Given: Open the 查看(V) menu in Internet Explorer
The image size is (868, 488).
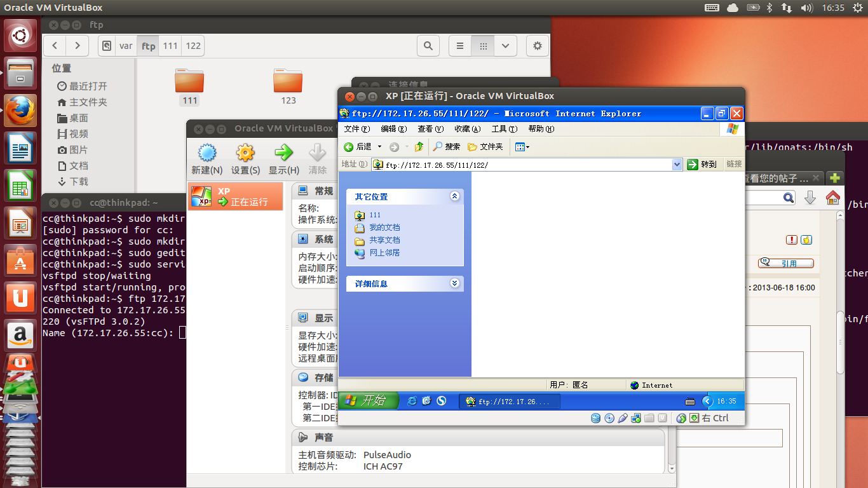Looking at the screenshot, I should [430, 129].
